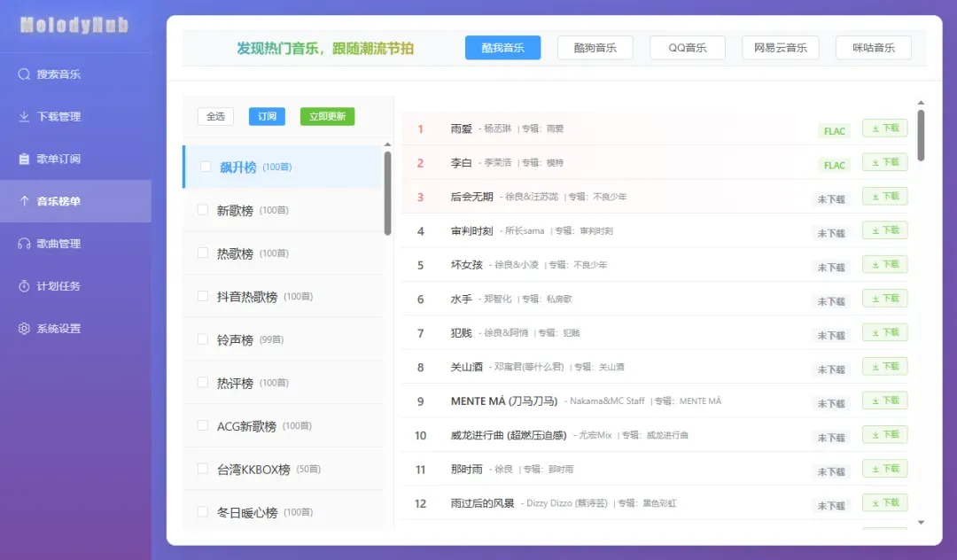Viewport: 957px width, 560px height.
Task: Check the 飙升榜 chart checkbox
Action: [206, 167]
